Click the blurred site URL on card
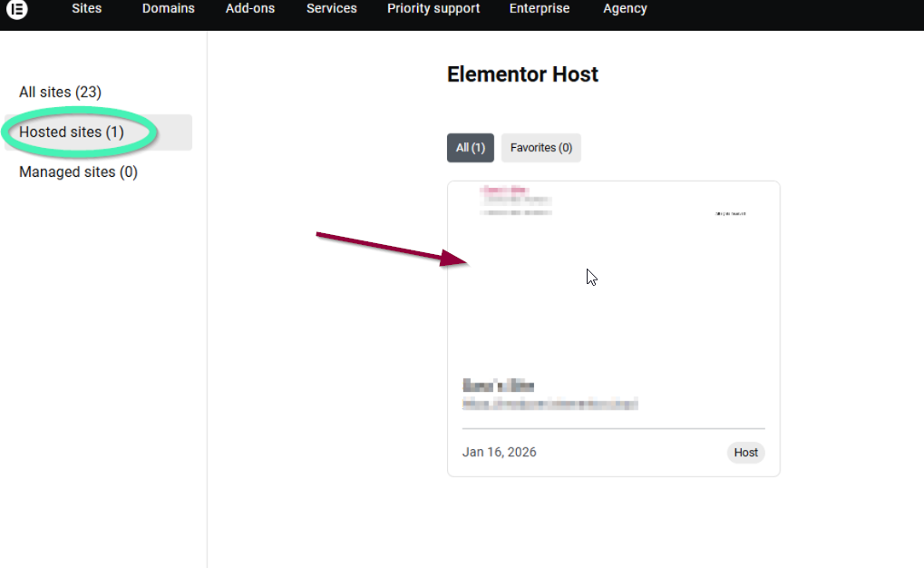The width and height of the screenshot is (924, 568). (550, 404)
